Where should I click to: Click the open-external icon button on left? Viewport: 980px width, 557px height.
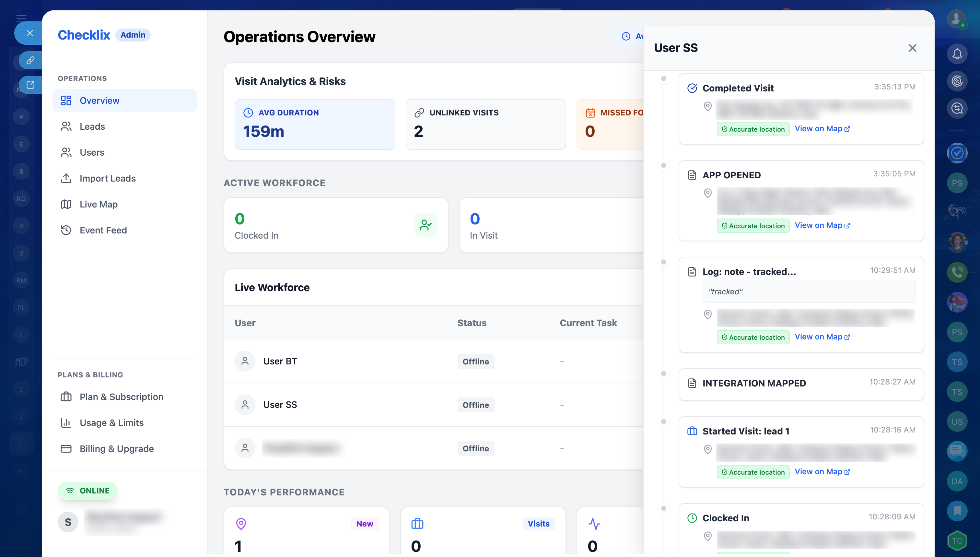(x=30, y=85)
